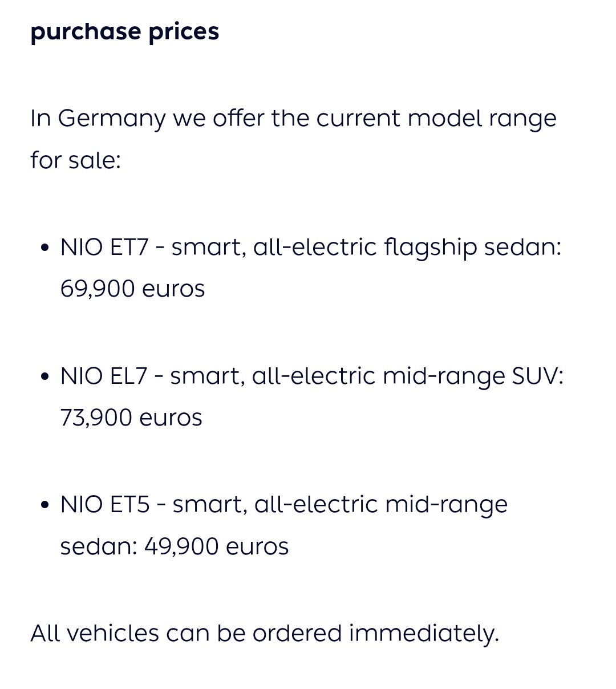616x689 pixels.
Task: Select the "NIO ET5" model name
Action: (105, 505)
